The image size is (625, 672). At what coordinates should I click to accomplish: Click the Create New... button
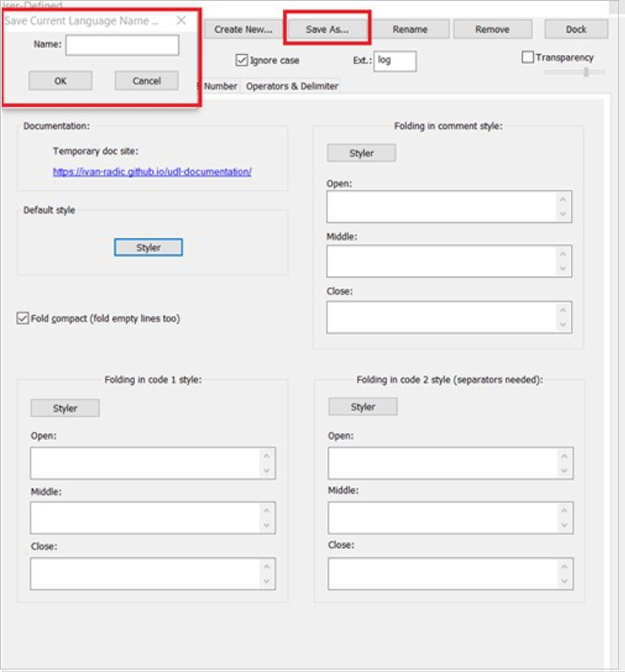243,30
